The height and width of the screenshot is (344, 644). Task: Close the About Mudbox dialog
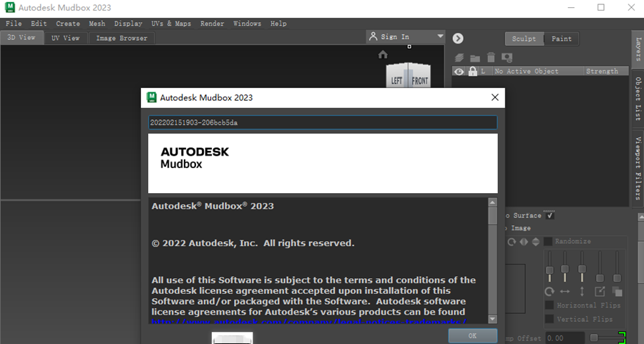point(495,97)
